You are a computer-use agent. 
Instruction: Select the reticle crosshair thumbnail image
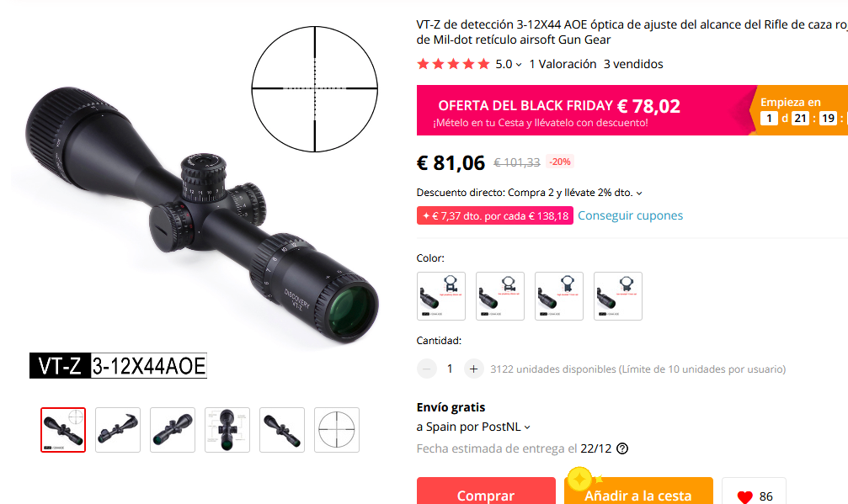(x=337, y=430)
